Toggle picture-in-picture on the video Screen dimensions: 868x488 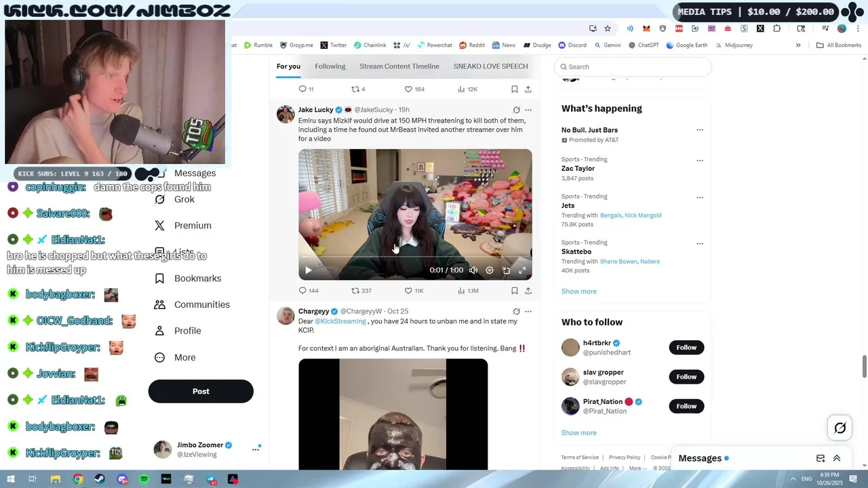tap(506, 270)
